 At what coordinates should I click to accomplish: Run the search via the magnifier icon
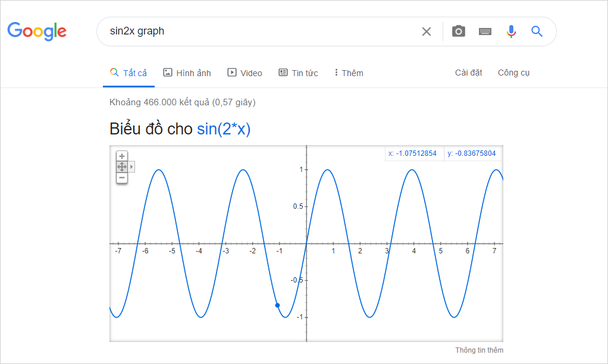tap(537, 31)
